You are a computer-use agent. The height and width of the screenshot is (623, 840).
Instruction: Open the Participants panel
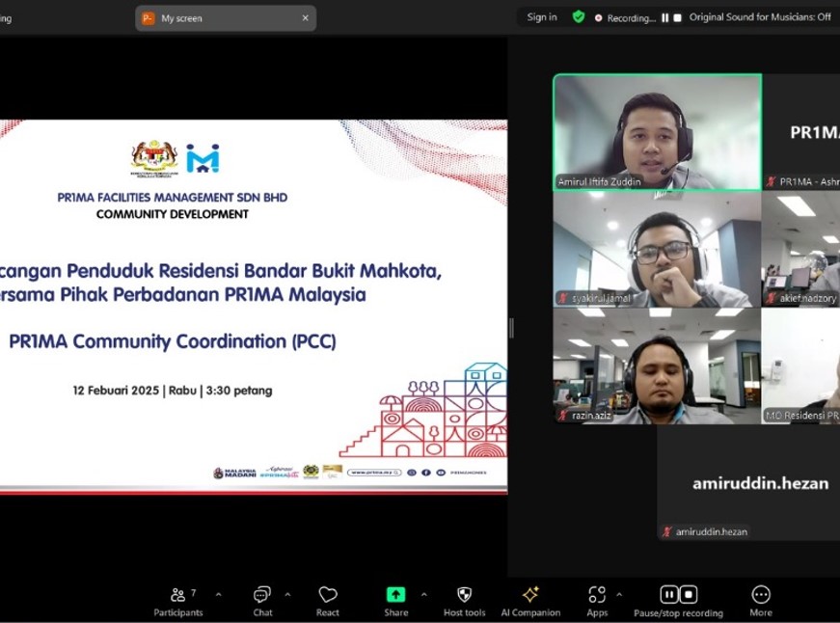tap(178, 602)
